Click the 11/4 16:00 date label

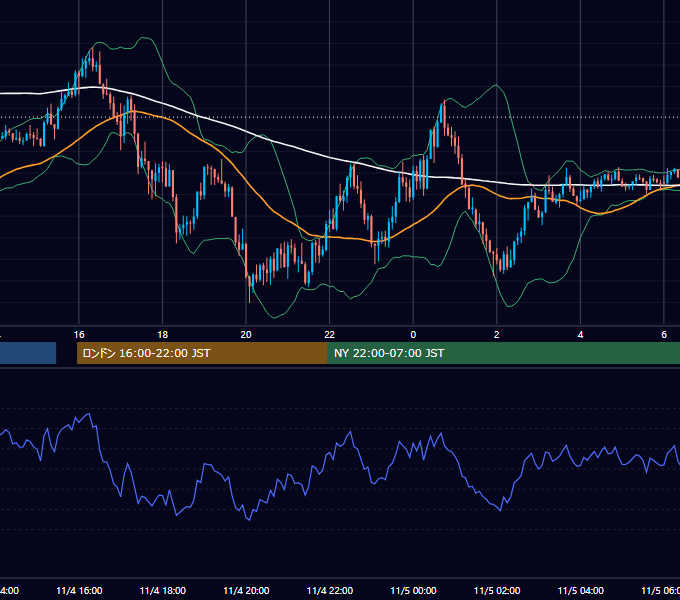tap(79, 591)
